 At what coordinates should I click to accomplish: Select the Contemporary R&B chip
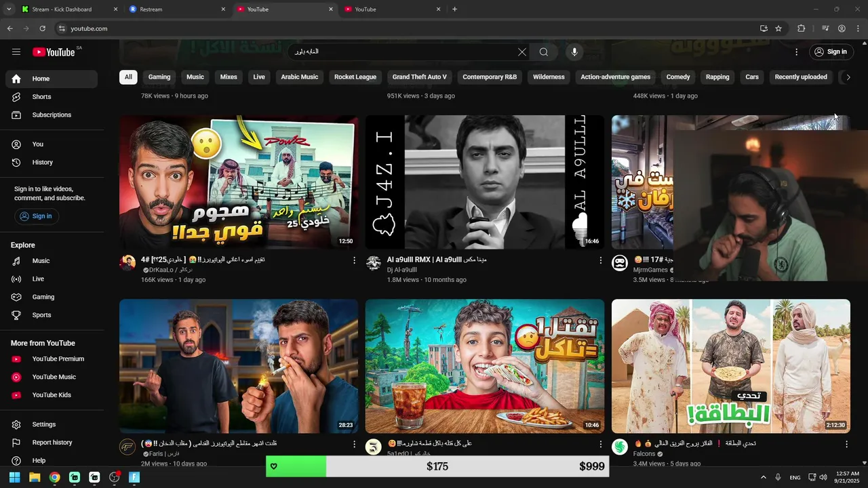490,77
